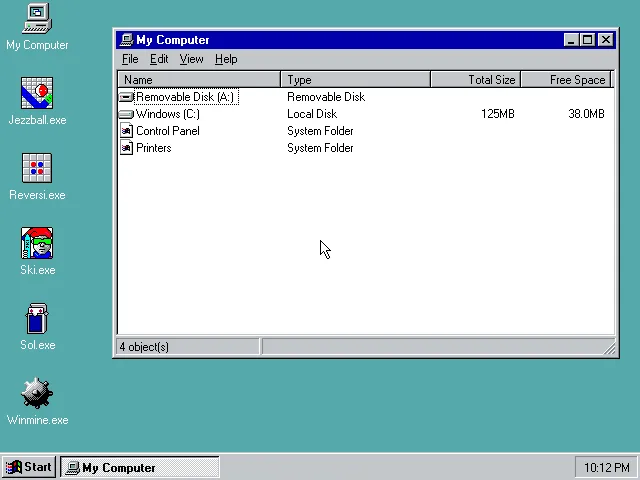Click the Control Panel folder icon
This screenshot has height=480, width=640.
(127, 131)
